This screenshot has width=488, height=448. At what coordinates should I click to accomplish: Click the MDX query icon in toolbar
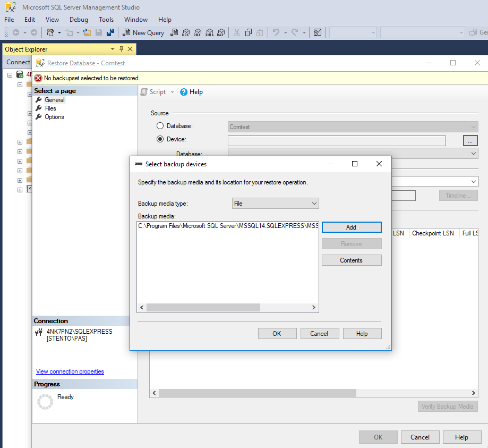pos(185,32)
